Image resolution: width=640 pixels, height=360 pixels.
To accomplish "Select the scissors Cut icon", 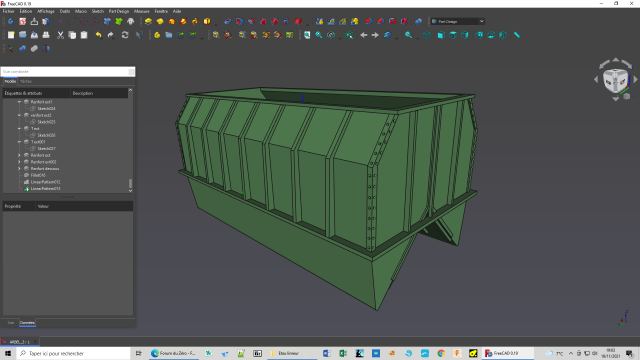I will coord(60,35).
